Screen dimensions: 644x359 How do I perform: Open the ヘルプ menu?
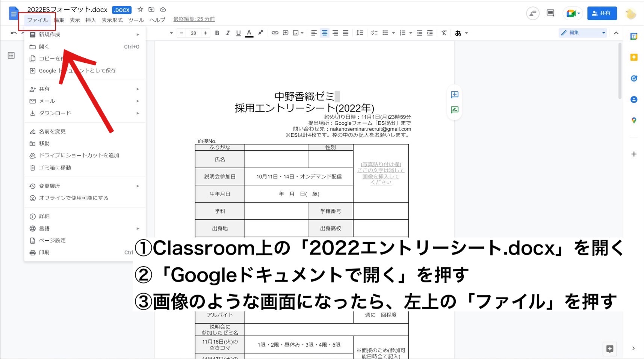pos(157,20)
